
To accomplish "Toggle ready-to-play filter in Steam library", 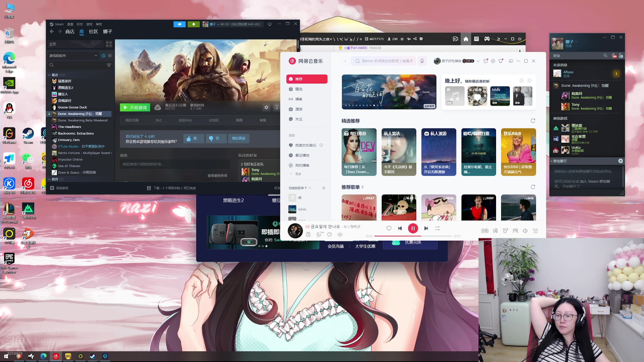I will (110, 56).
